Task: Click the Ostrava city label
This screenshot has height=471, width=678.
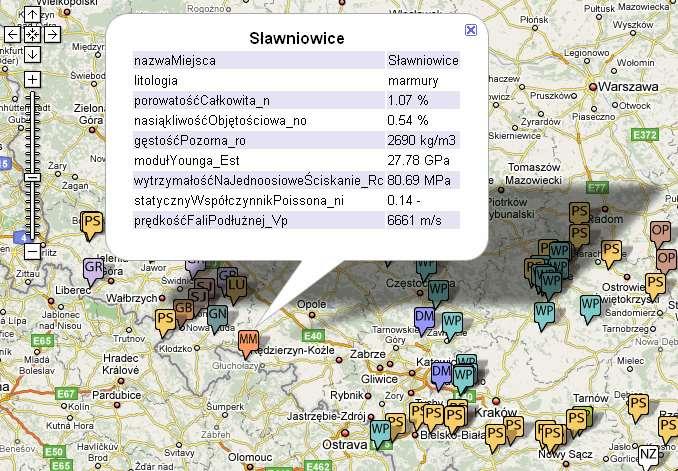Action: [345, 445]
